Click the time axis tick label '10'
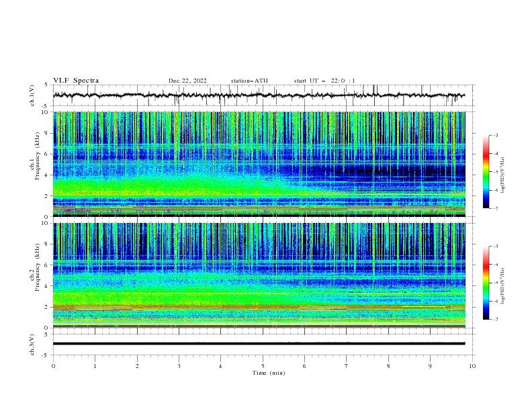This screenshot has height=411, width=532. 472,366
